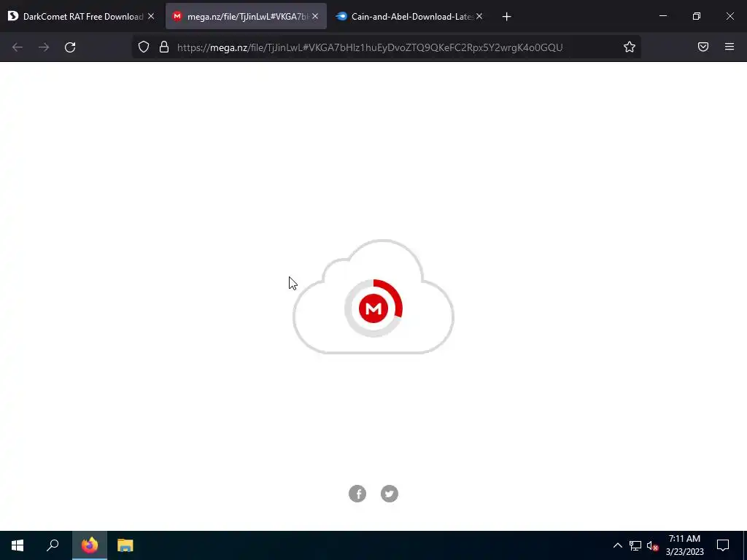Restore down the Firefox window
Viewport: 747px width, 560px height.
click(697, 16)
